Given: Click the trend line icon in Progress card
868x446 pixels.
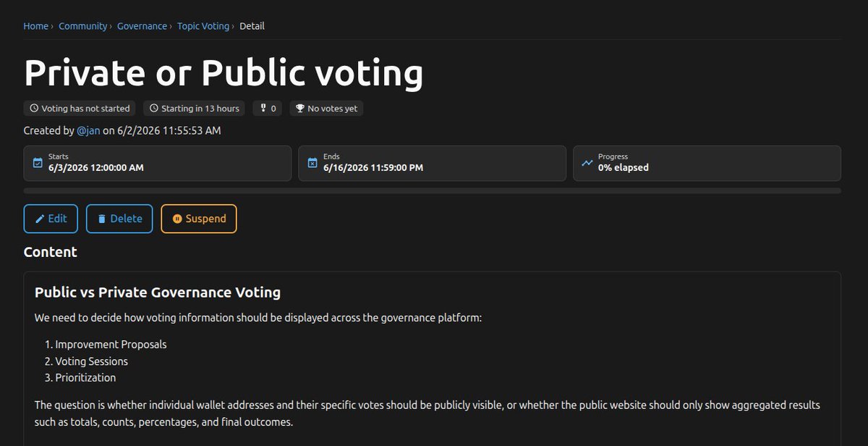Looking at the screenshot, I should pos(587,163).
